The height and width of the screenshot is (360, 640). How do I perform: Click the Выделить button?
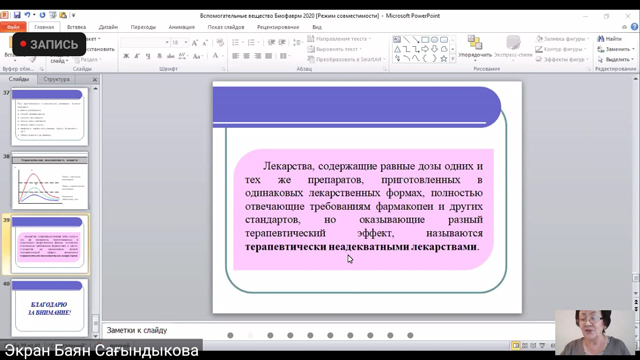coord(616,59)
